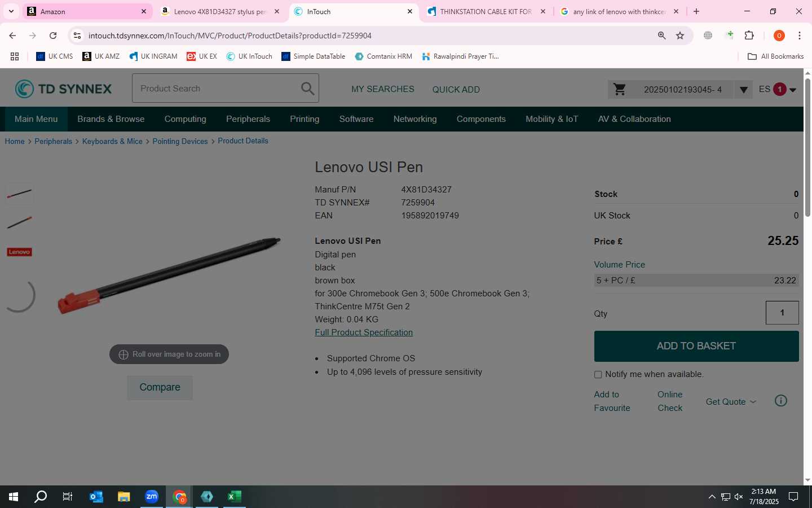Click the TD SYNNEX logo

(63, 89)
